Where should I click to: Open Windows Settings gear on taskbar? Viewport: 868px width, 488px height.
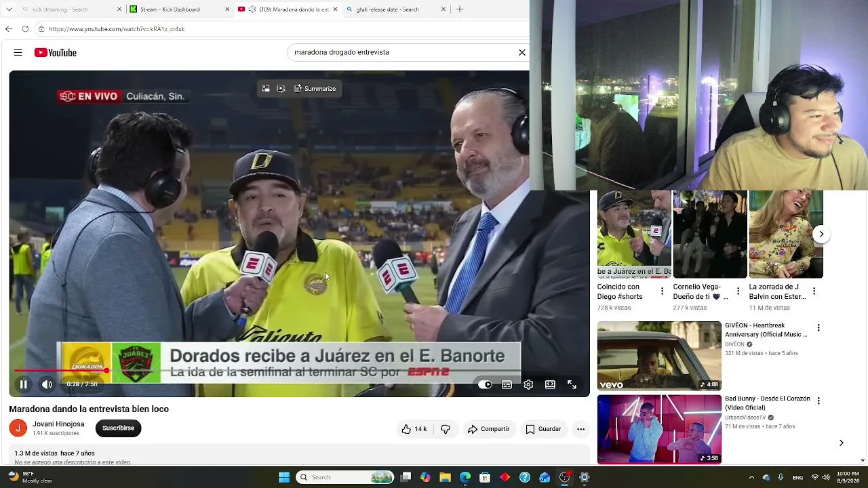[585, 477]
